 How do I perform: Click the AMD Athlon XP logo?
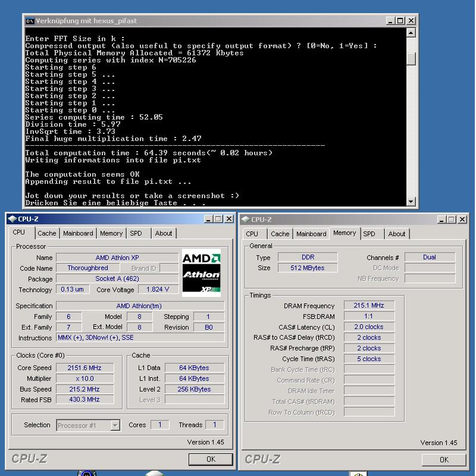tap(201, 273)
